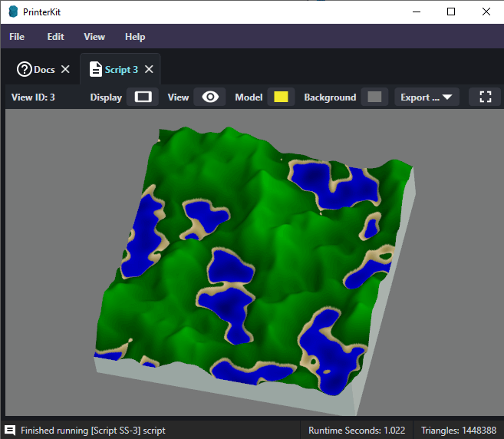Viewport: 504px width, 439px height.
Task: Toggle the View eye visibility button
Action: click(x=210, y=97)
